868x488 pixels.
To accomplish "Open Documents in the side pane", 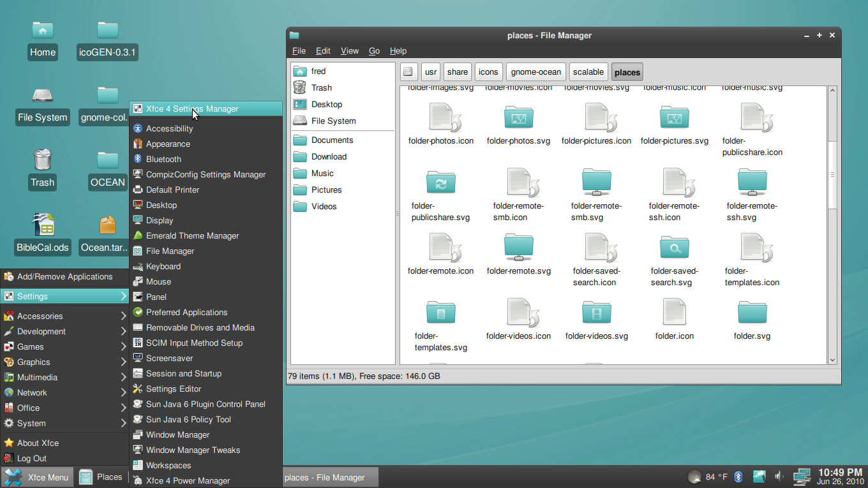I will coord(343,140).
